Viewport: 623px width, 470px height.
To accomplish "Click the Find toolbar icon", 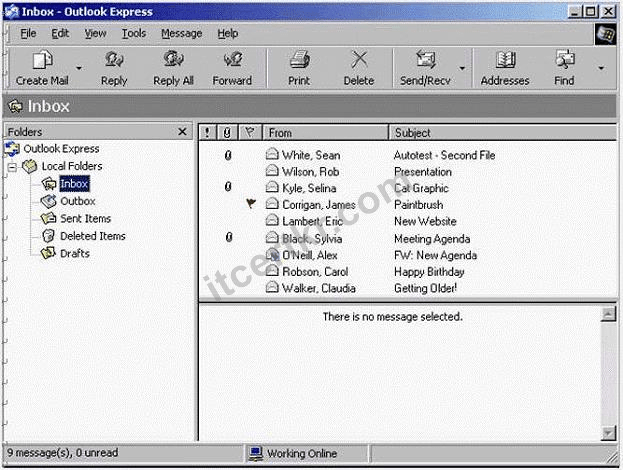I will pyautogui.click(x=565, y=60).
